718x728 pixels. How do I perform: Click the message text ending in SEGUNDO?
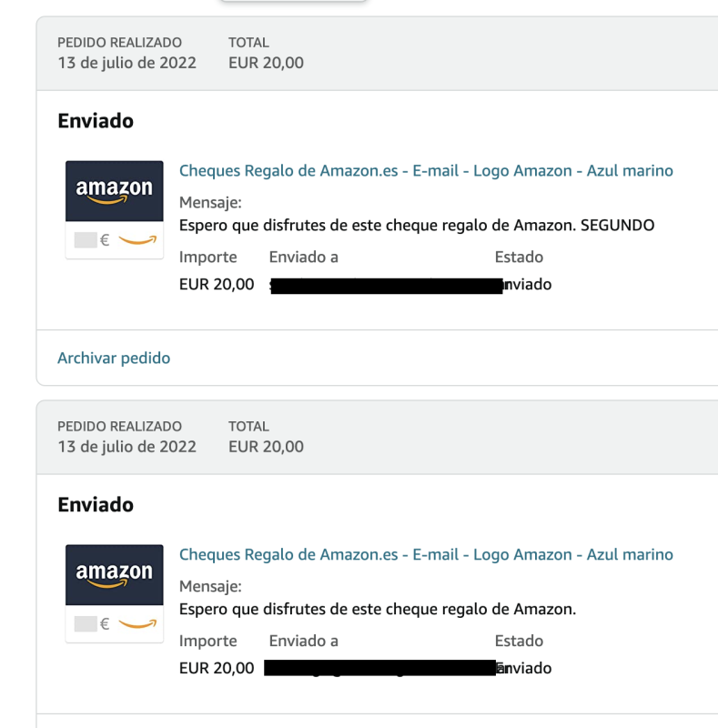coord(417,225)
